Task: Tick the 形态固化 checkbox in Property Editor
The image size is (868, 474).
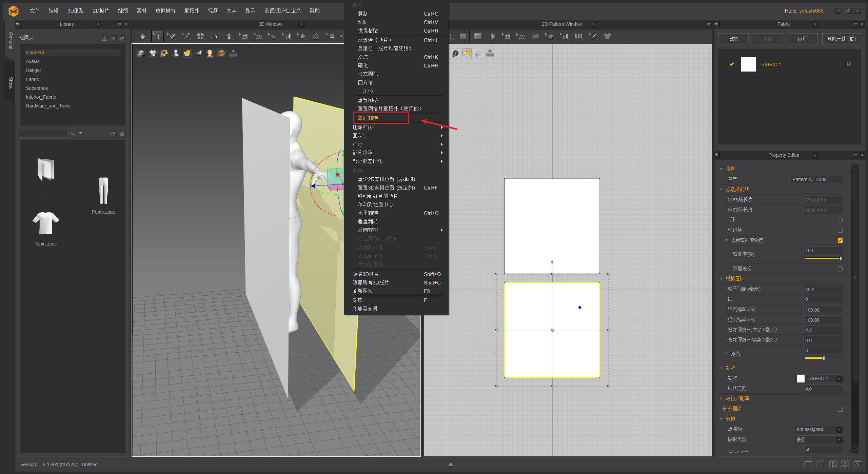Action: (840, 409)
